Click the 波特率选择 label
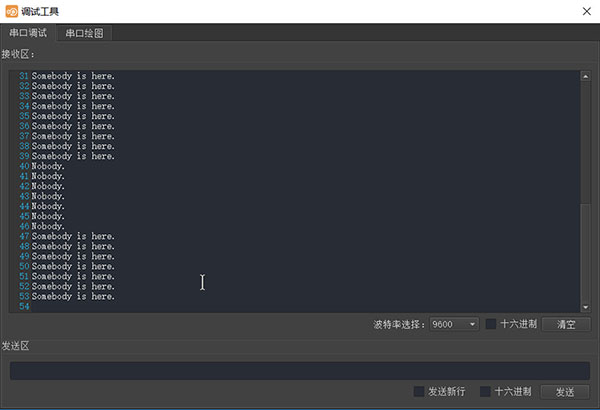600x410 pixels. point(399,325)
